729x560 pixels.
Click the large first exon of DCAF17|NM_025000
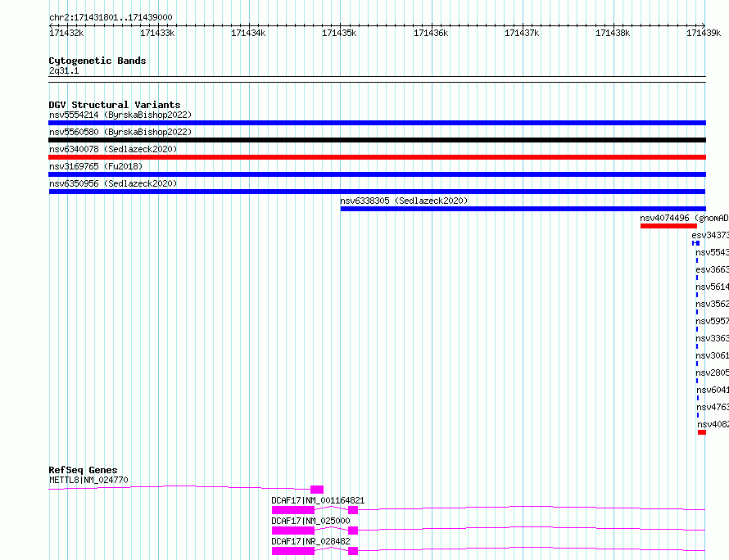point(293,531)
